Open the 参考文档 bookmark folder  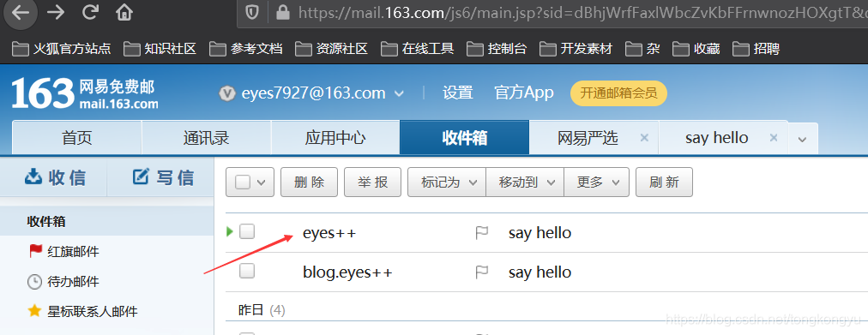point(246,49)
